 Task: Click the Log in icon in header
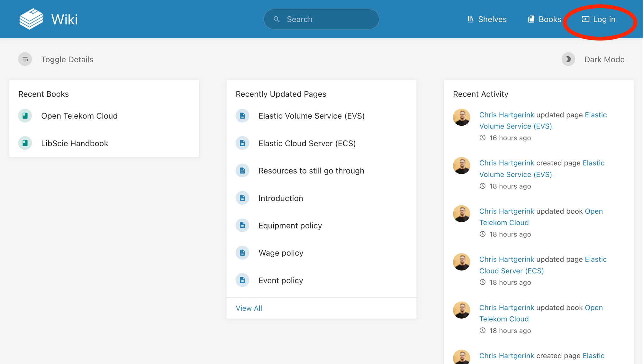coord(585,19)
